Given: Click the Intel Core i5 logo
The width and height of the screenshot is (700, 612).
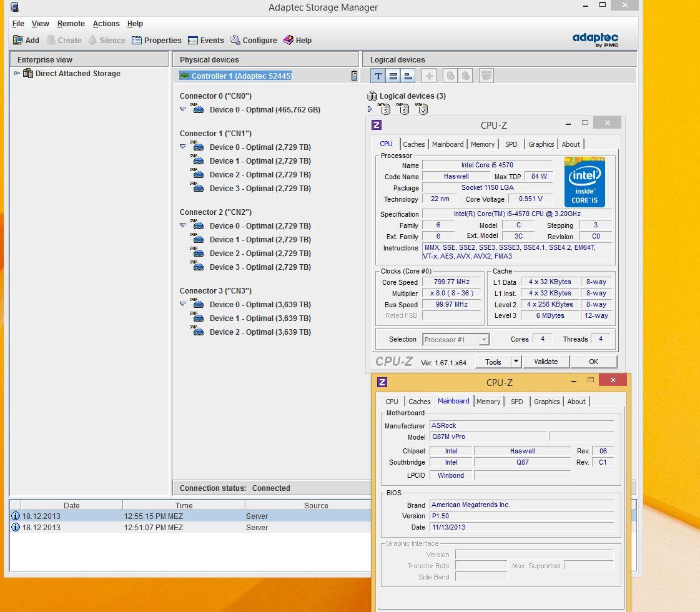Looking at the screenshot, I should coord(584,182).
